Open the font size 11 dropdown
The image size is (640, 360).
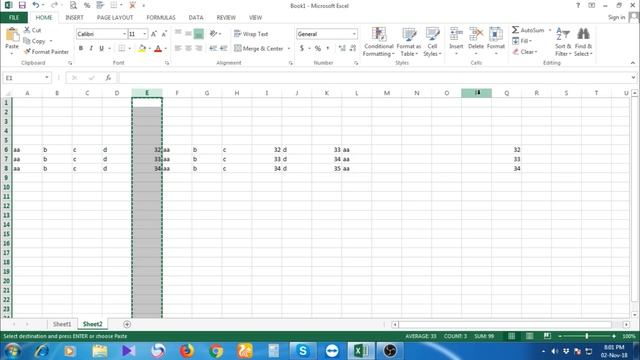[144, 34]
